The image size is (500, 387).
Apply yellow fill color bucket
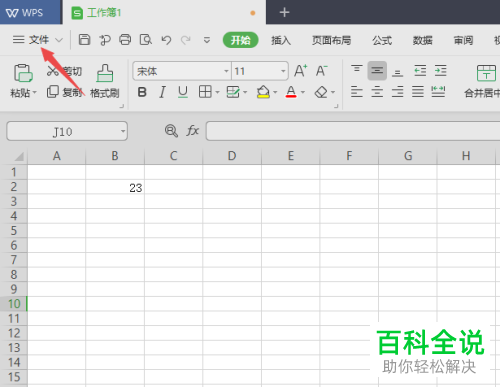point(263,92)
